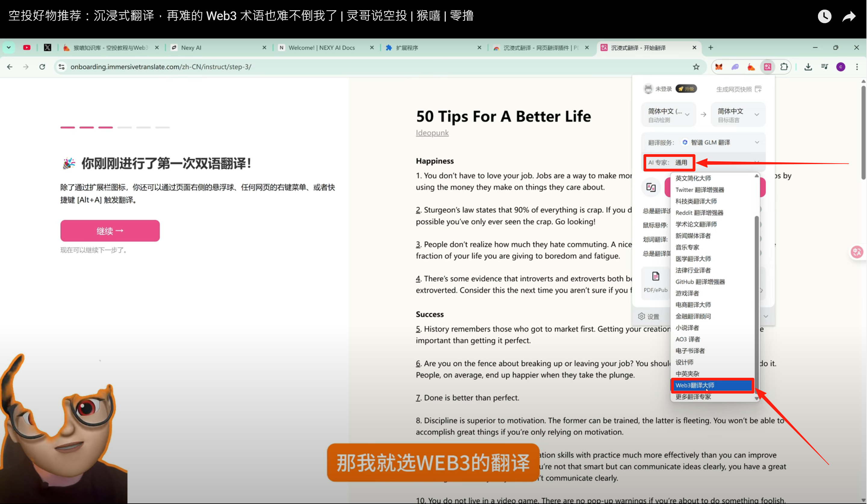Pick GitHub 翻译增强器 option
The image size is (867, 504).
(x=700, y=282)
